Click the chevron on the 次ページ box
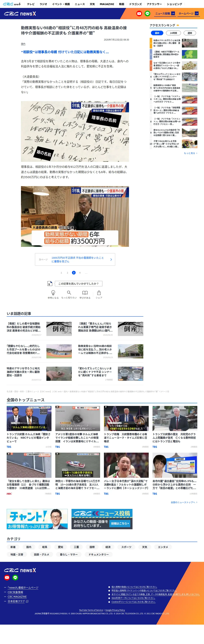This screenshot has height=644, width=204. [x=111, y=260]
